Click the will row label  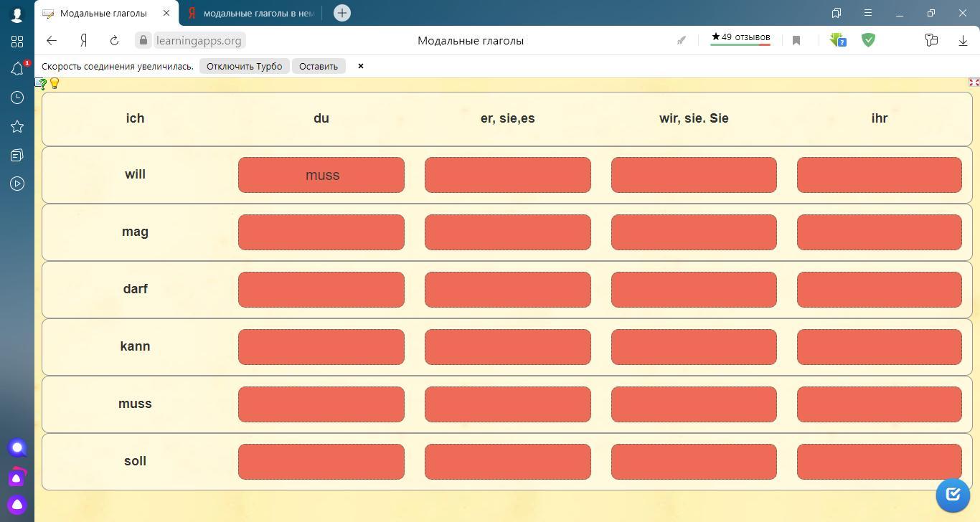[135, 174]
